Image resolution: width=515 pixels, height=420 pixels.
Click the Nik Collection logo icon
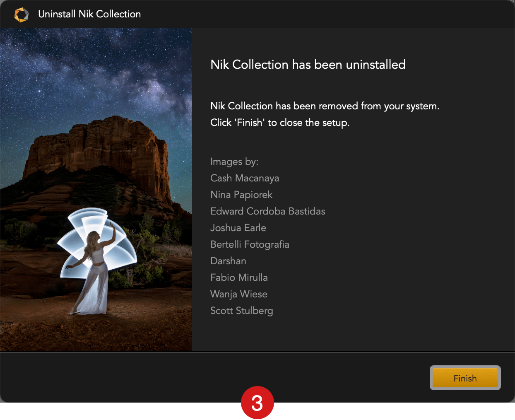[x=22, y=14]
